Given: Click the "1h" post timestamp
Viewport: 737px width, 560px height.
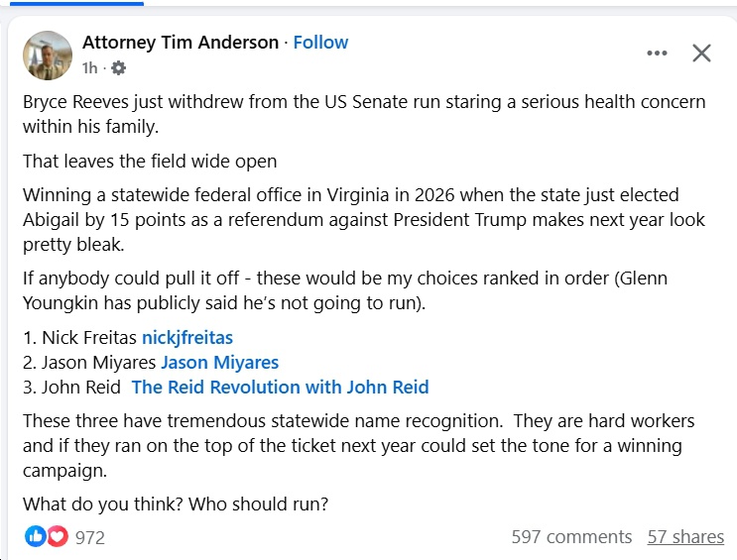Looking at the screenshot, I should [90, 68].
